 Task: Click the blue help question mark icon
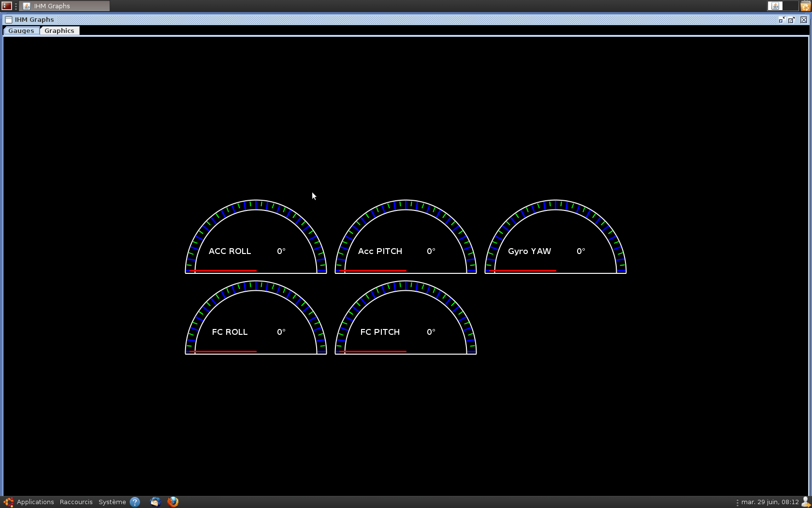click(x=135, y=502)
